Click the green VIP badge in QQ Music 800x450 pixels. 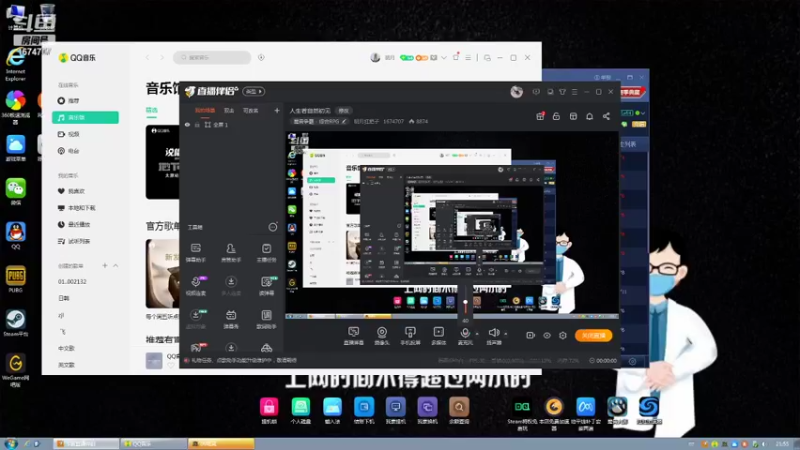coord(407,58)
